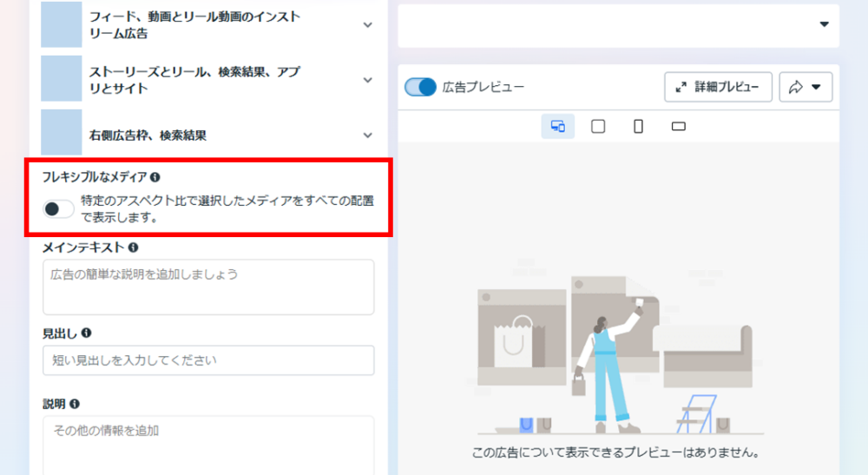Expand 右側広告枠、検索結果 placement row
This screenshot has height=475, width=868.
point(367,135)
